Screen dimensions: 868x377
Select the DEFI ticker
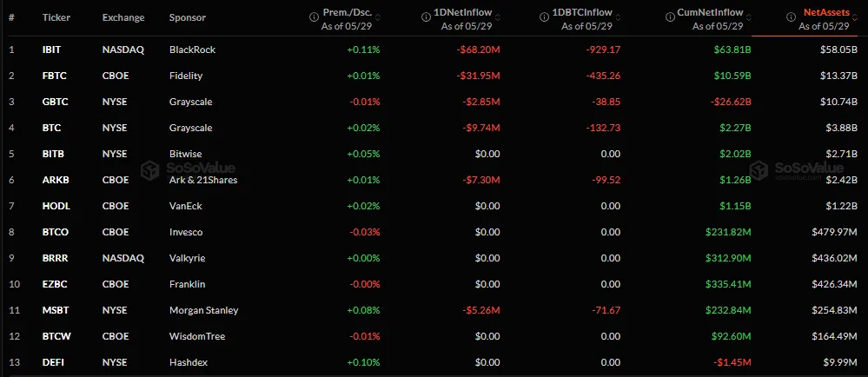pos(53,362)
